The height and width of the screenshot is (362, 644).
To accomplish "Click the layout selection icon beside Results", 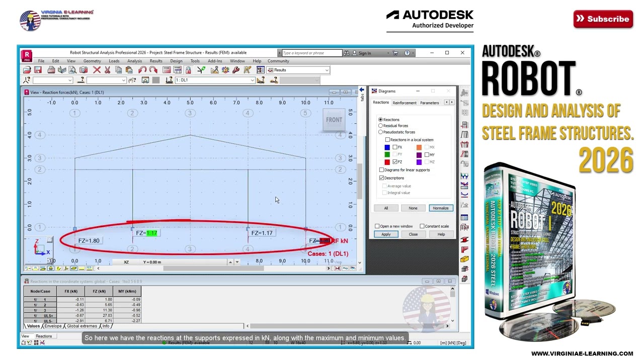I will [260, 70].
